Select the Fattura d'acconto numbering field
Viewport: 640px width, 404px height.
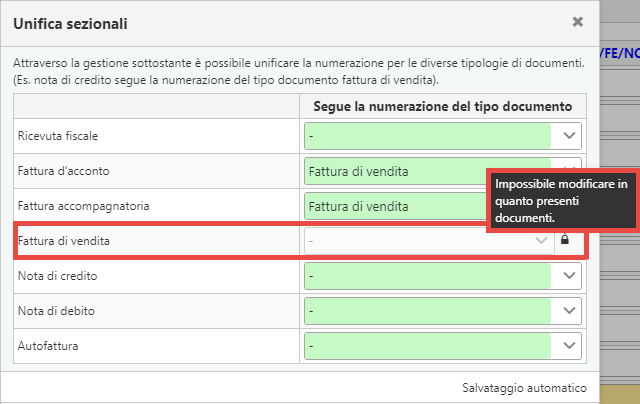[x=396, y=171]
